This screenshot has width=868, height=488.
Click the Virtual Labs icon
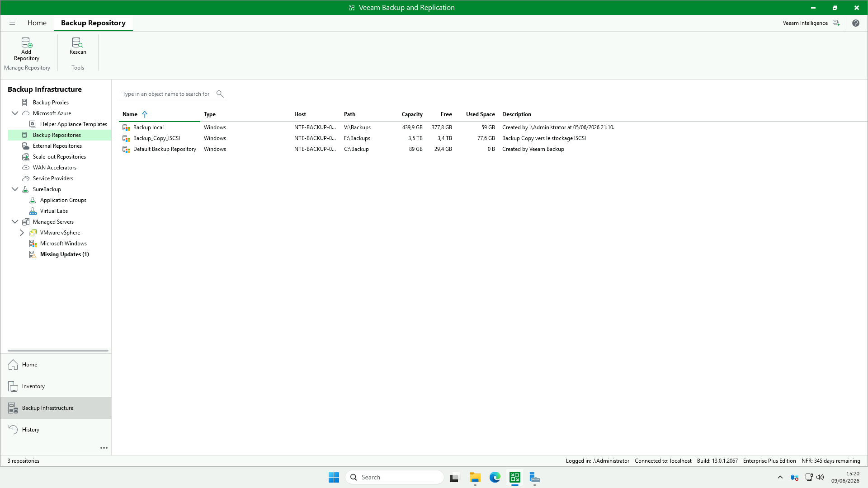[x=33, y=211]
